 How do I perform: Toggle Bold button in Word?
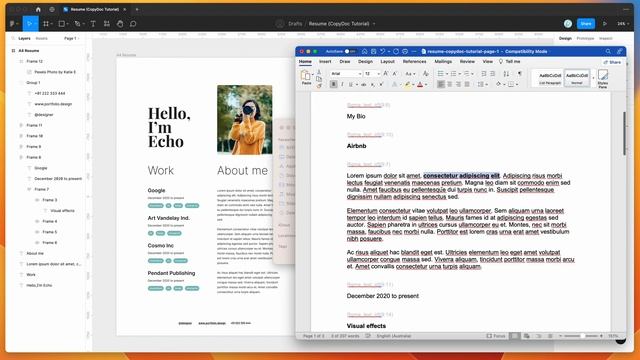point(333,84)
